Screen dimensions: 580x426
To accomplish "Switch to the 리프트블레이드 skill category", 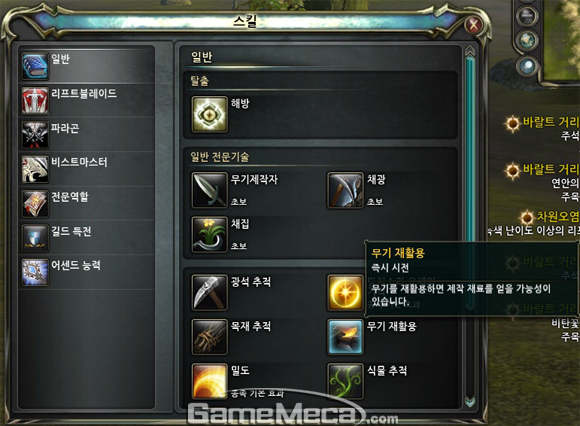I will pos(87,101).
